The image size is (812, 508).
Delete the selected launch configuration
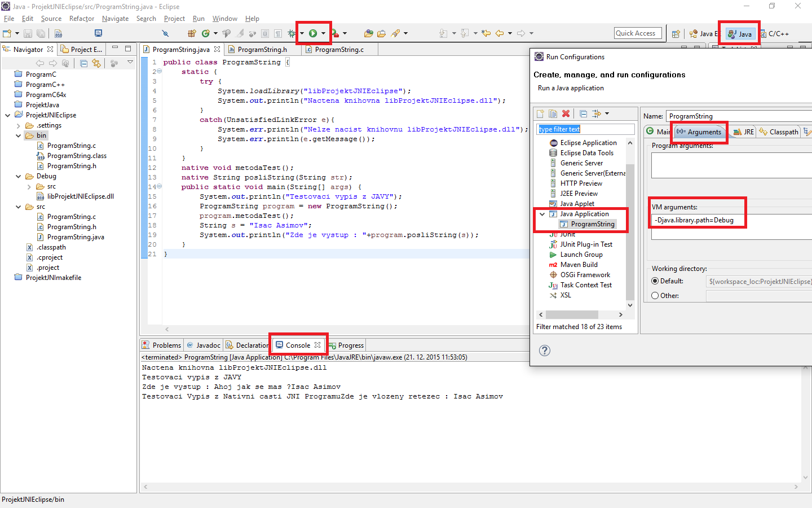tap(566, 113)
